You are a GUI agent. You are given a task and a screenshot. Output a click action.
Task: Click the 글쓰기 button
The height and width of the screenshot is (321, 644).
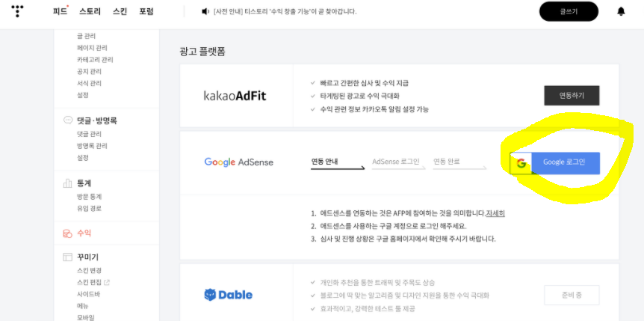point(569,11)
